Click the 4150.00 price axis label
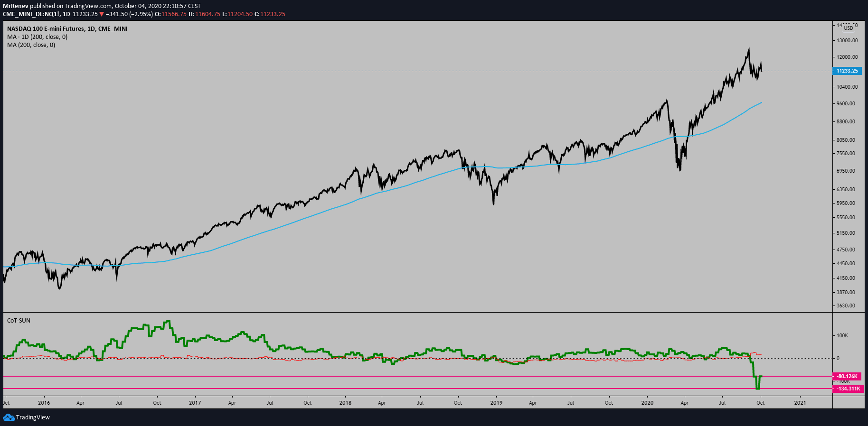 tap(846, 278)
